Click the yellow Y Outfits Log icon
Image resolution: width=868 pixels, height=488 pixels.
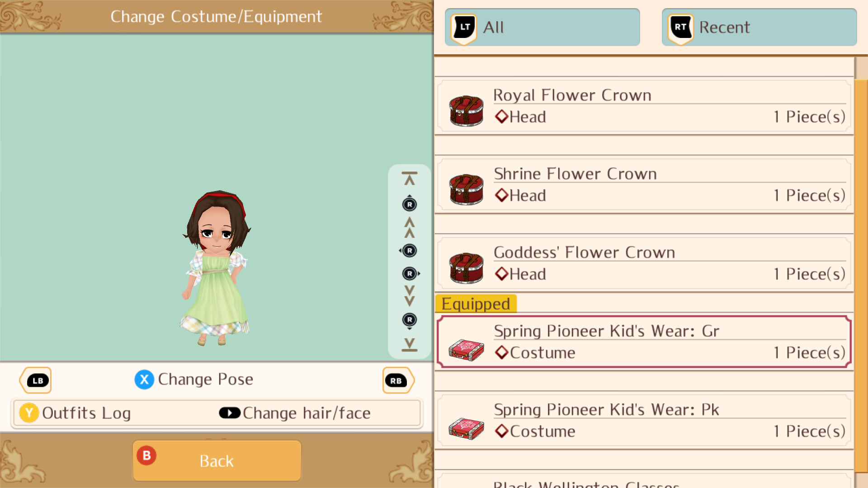pos(29,413)
